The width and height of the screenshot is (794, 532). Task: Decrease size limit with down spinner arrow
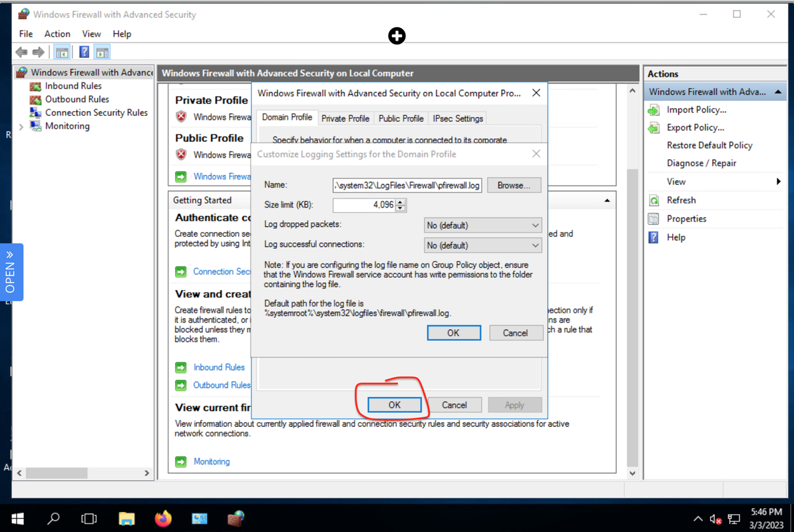click(401, 208)
